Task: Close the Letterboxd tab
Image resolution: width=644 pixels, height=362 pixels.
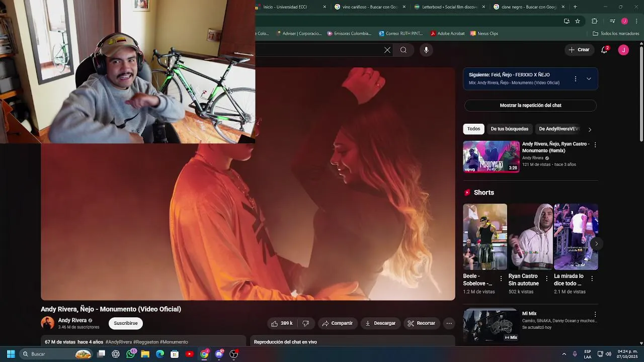Action: point(484,7)
